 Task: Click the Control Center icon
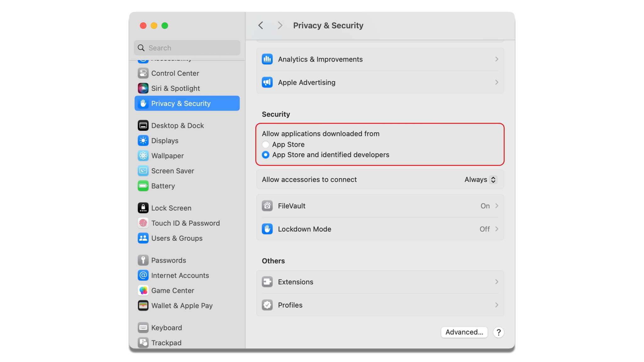point(143,73)
